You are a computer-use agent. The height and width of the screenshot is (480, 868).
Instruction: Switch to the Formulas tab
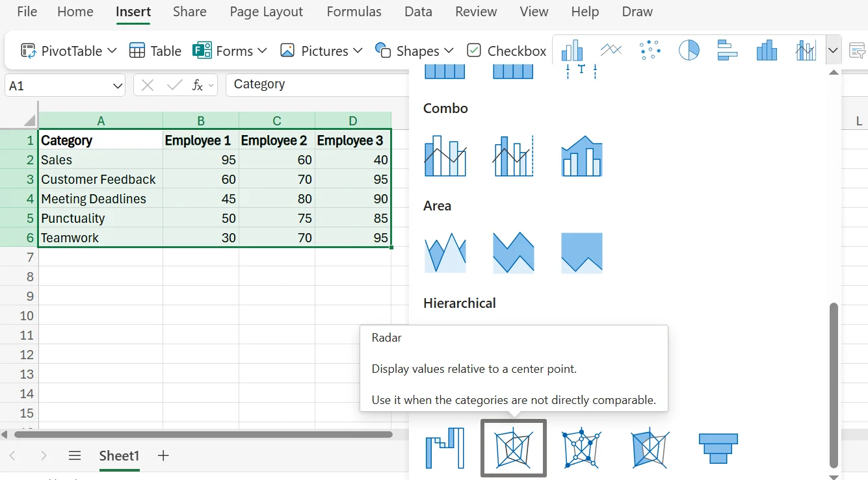pos(354,11)
